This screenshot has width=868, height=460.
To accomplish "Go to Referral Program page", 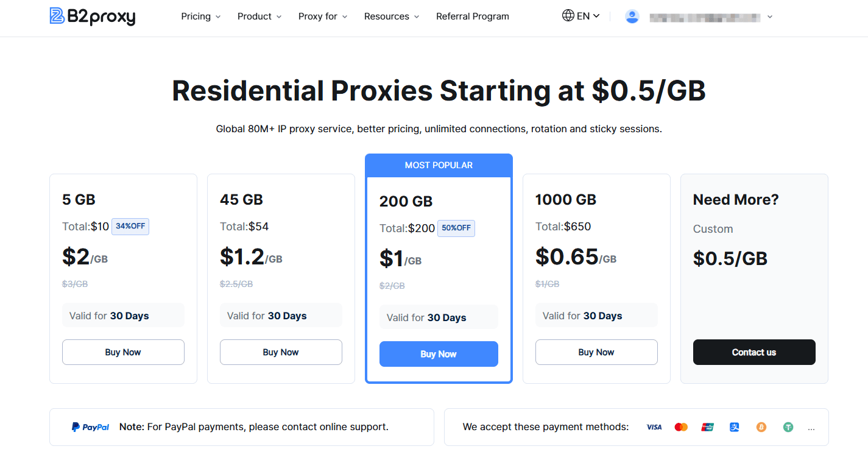I will pyautogui.click(x=473, y=16).
